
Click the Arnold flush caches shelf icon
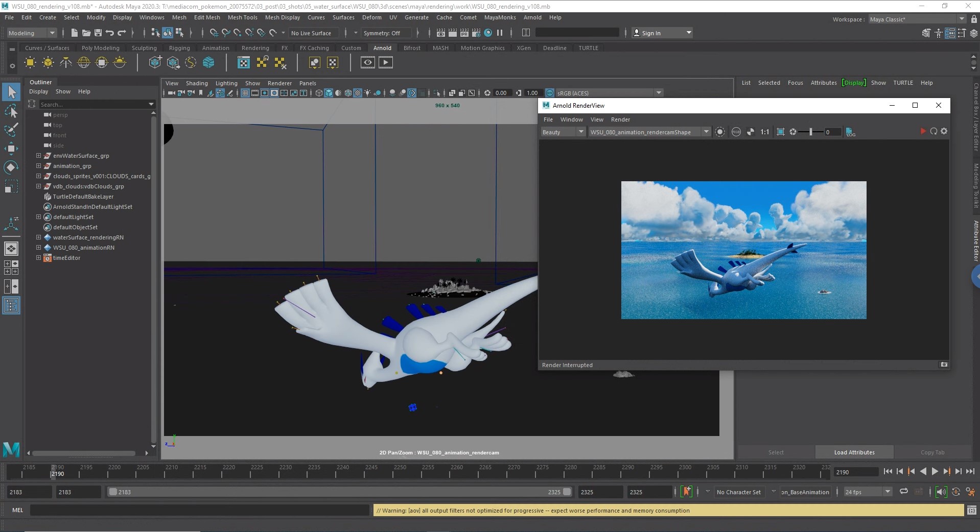coord(279,62)
